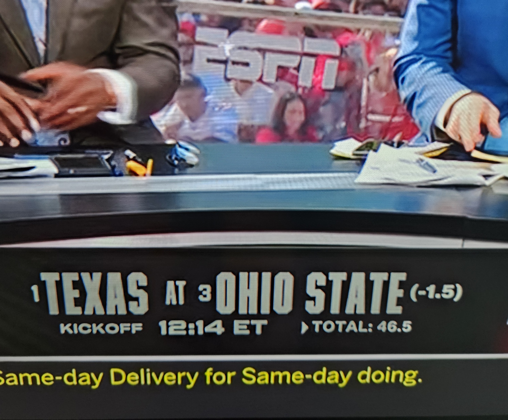Click the TOTAL: 46.5 text
508x420 pixels.
pos(362,327)
